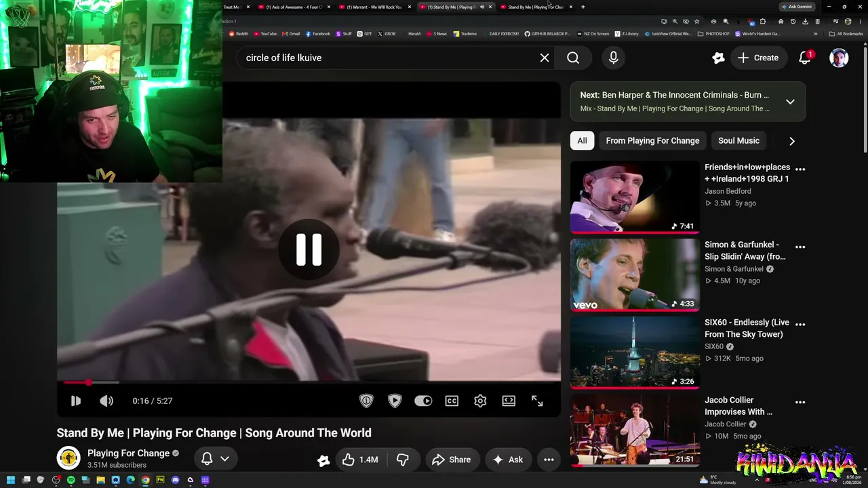Toggle closed captions on the video
The width and height of the screenshot is (868, 488).
point(452,401)
